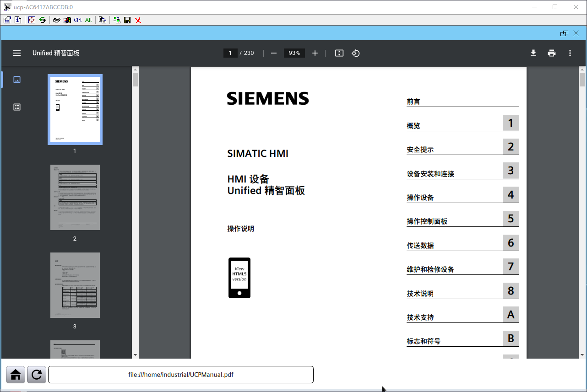Open the 技术支持 appendix link
The image size is (587, 392).
tap(420, 317)
